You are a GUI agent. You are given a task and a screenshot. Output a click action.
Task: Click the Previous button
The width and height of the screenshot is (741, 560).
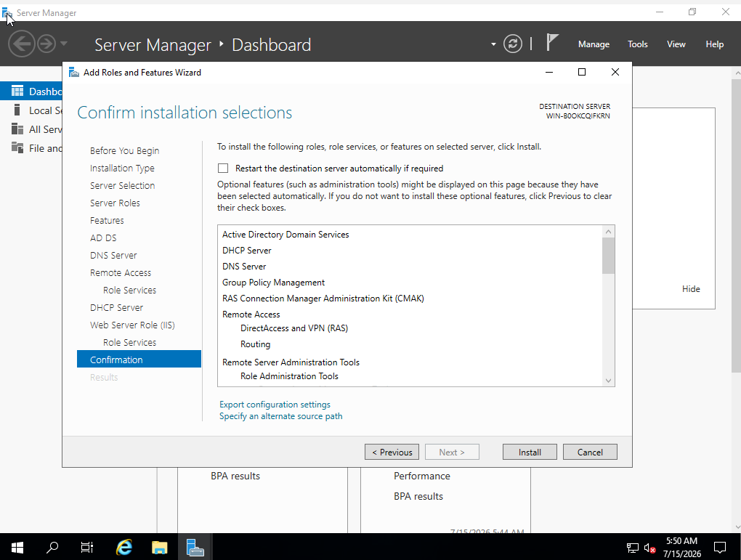coord(392,452)
